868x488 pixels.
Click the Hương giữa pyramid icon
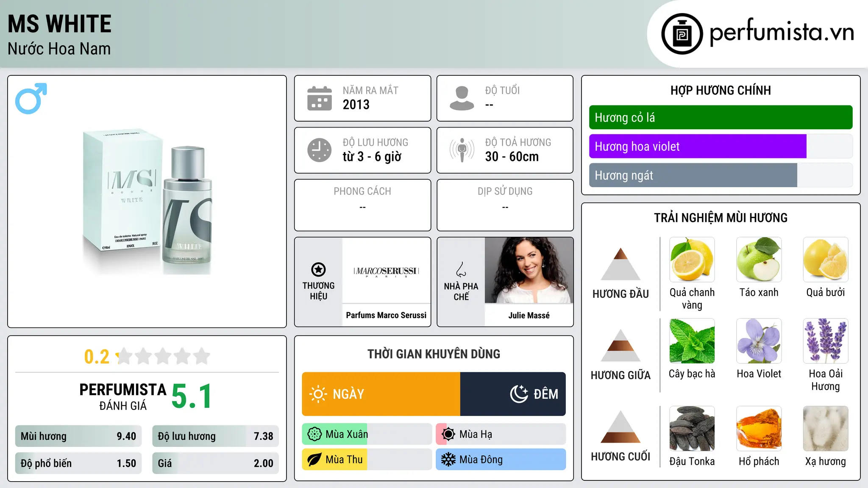pyautogui.click(x=620, y=345)
